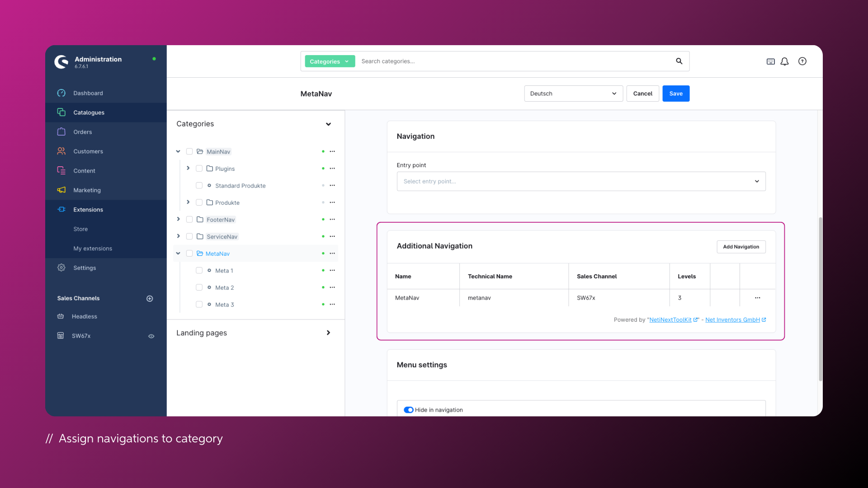
Task: Open the help question mark icon
Action: [802, 61]
